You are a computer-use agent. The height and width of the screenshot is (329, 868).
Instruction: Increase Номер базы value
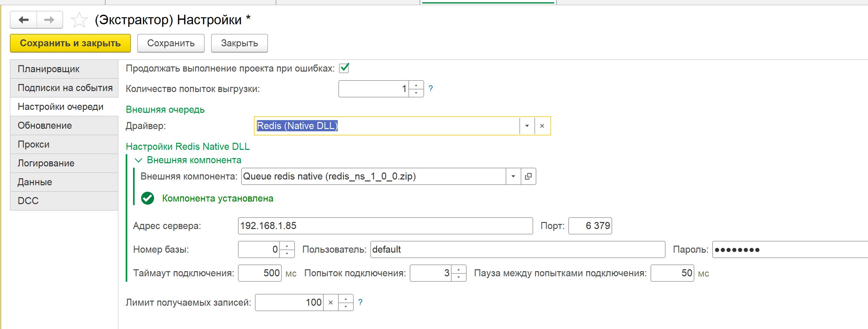point(287,246)
